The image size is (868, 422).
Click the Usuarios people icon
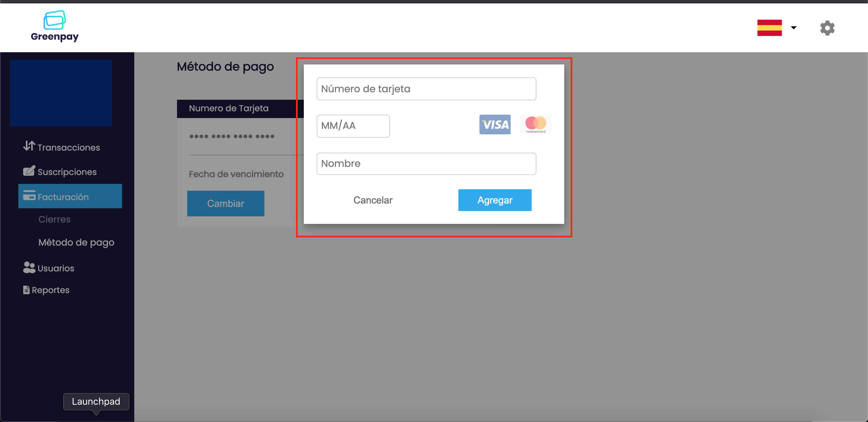29,267
